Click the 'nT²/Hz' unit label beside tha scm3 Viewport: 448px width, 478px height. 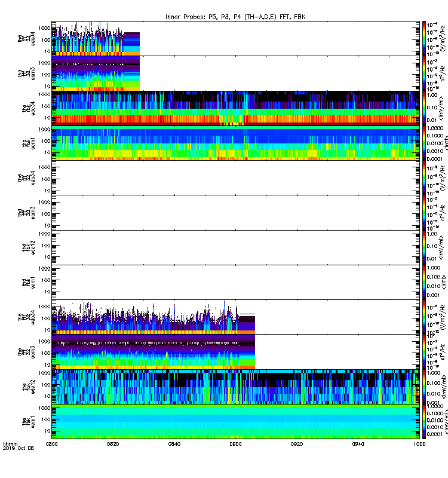click(442, 73)
